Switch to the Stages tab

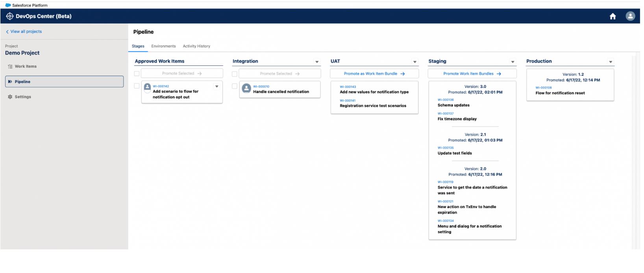pyautogui.click(x=138, y=46)
